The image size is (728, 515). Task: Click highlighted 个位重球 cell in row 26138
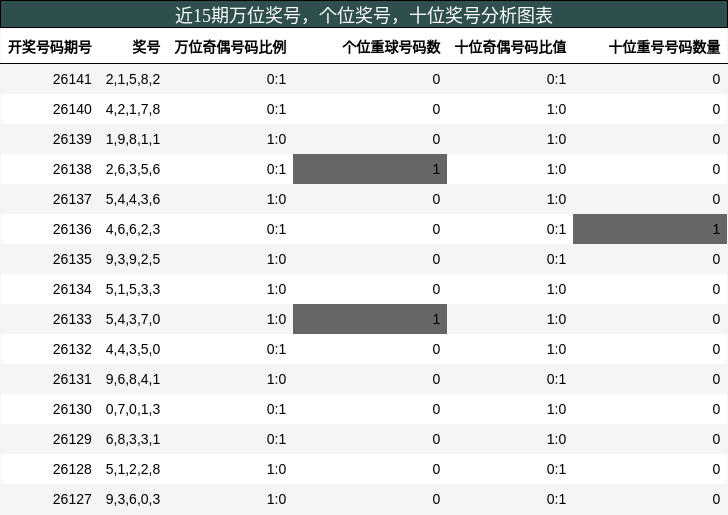click(x=370, y=169)
